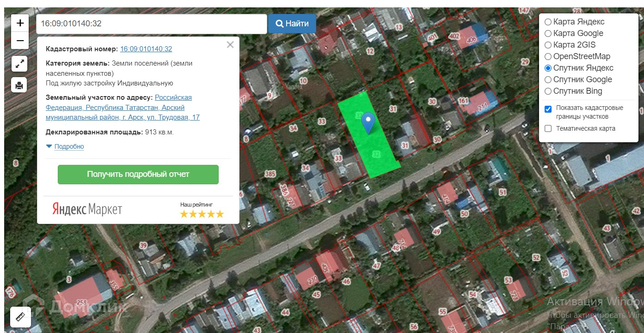Open the ruler measurement tool

click(20, 317)
